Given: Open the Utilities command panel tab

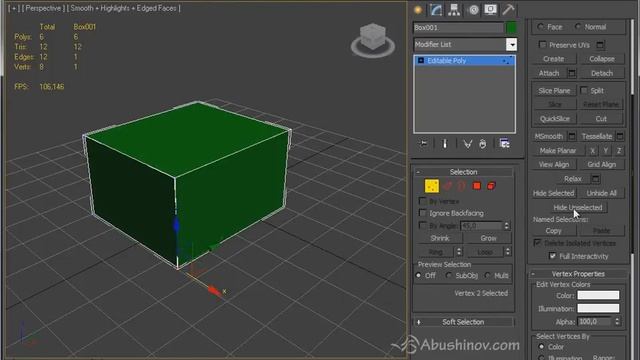Looking at the screenshot, I should click(508, 9).
